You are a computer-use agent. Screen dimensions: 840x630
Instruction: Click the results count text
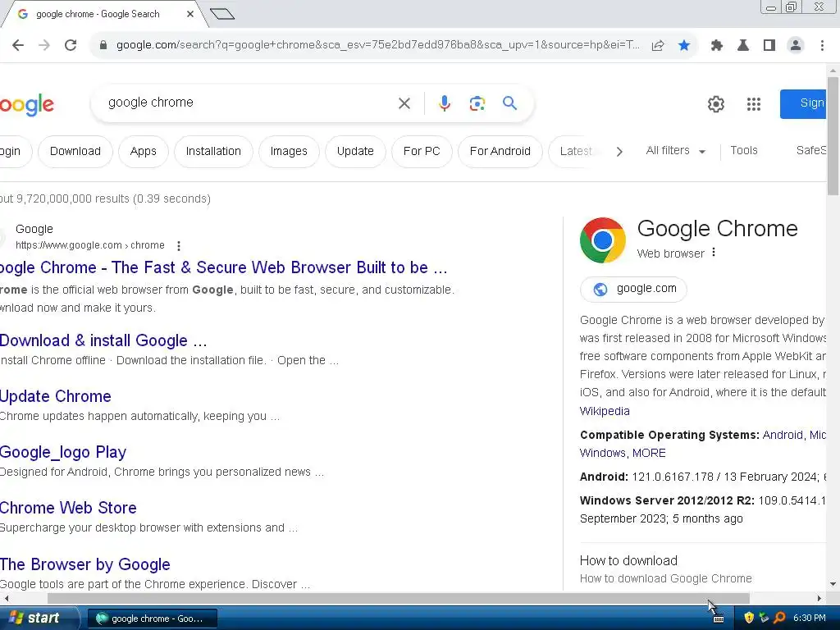coord(105,199)
